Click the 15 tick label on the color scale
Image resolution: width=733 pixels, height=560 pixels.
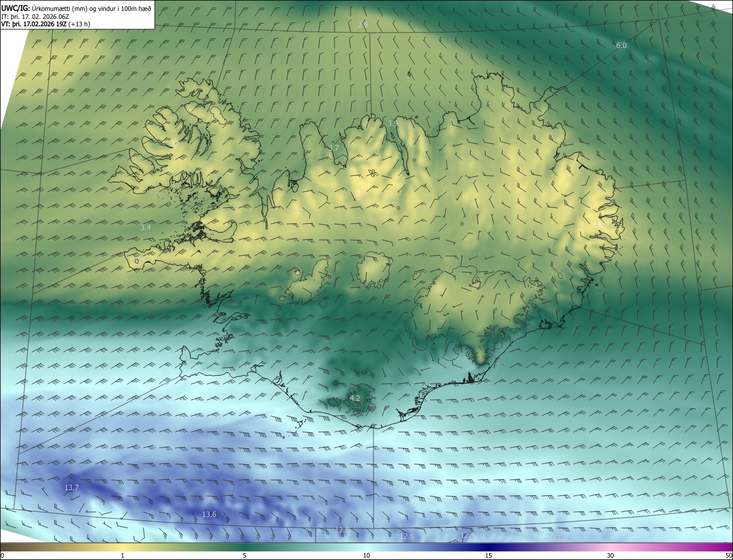(488, 555)
